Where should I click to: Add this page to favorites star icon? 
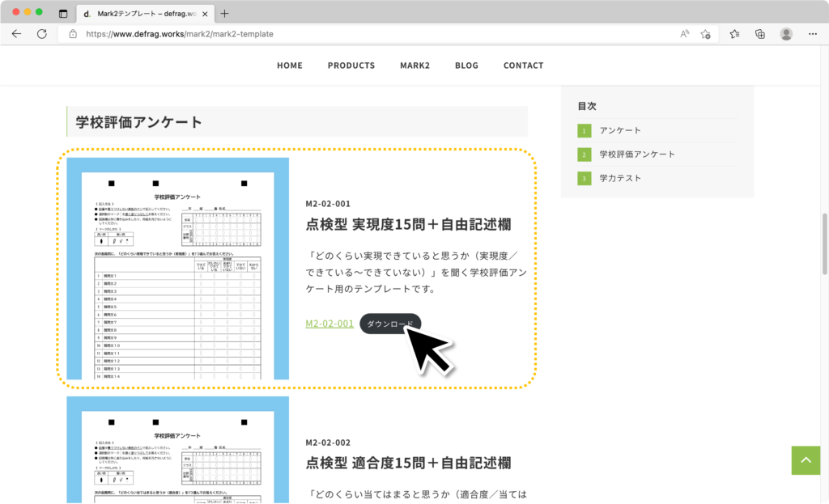(706, 34)
